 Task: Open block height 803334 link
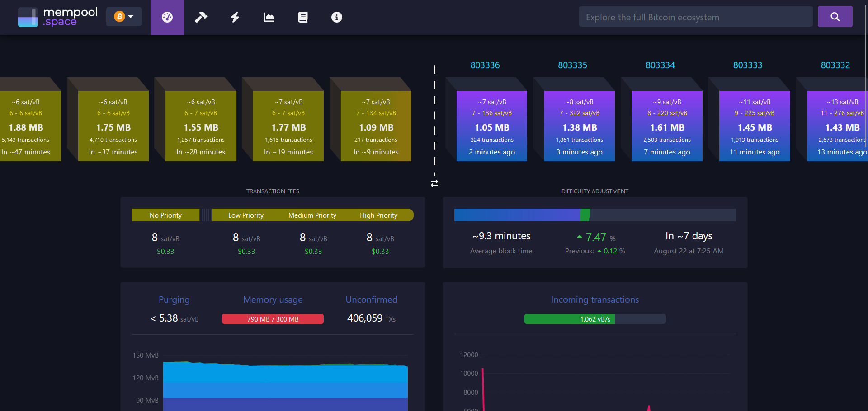(x=660, y=65)
